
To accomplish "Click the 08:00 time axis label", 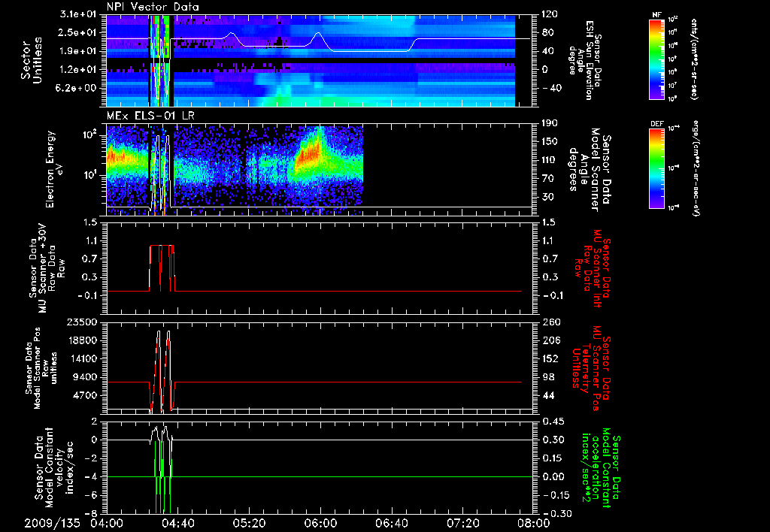I will pyautogui.click(x=534, y=523).
